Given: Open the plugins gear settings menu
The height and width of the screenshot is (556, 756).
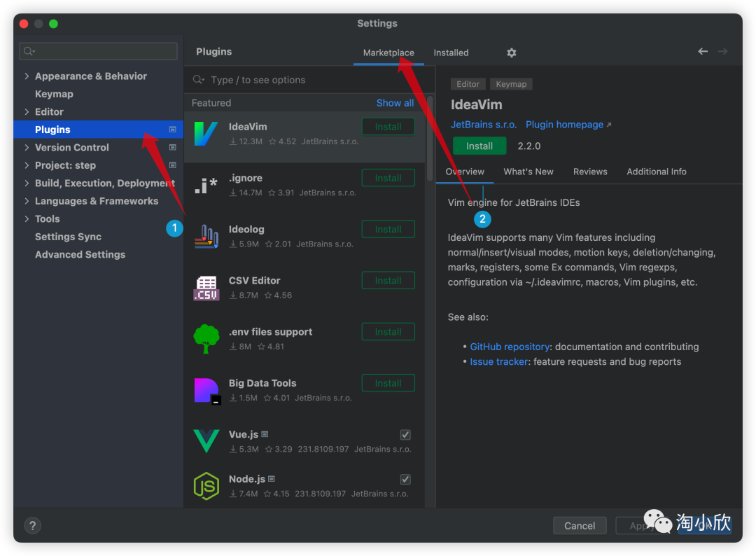Looking at the screenshot, I should click(x=512, y=53).
